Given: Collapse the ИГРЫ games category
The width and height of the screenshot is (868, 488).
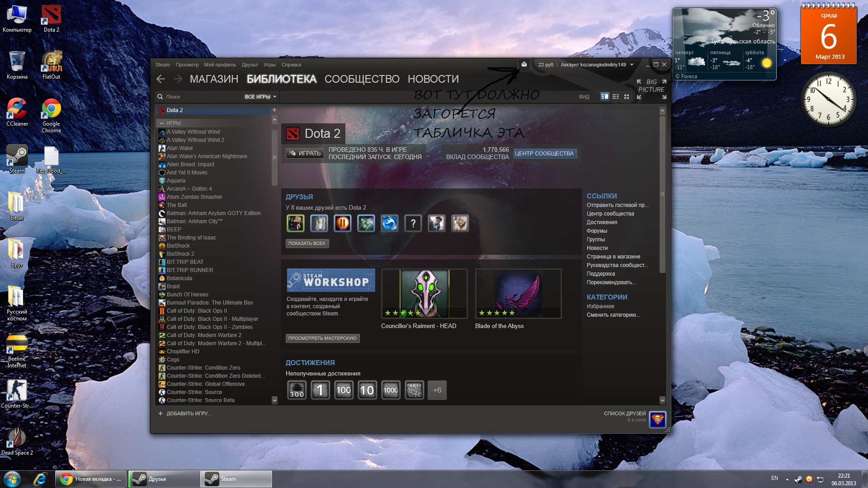Looking at the screenshot, I should click(x=162, y=123).
